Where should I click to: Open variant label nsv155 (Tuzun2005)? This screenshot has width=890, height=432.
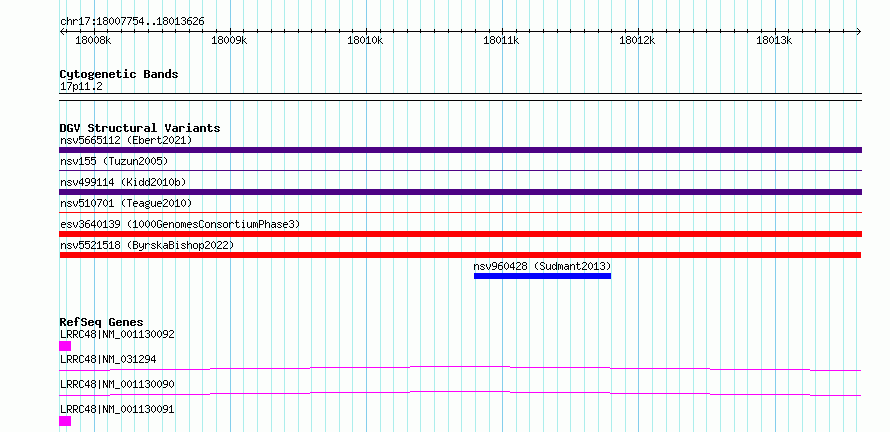coord(114,162)
